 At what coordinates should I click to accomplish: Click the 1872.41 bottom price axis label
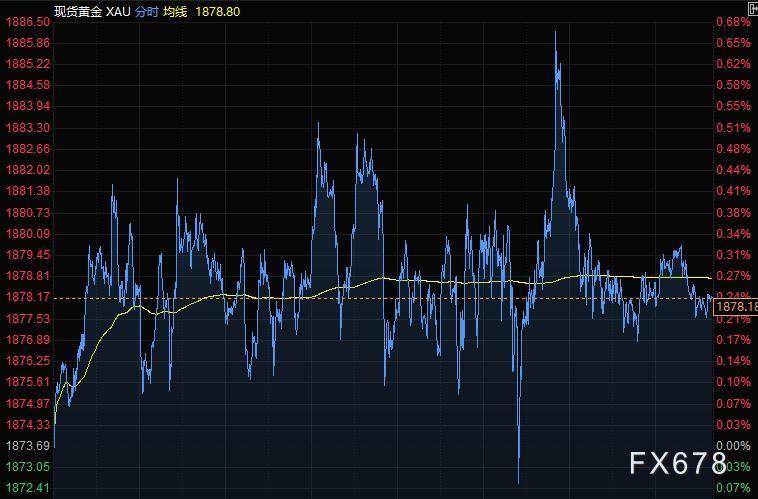27,487
